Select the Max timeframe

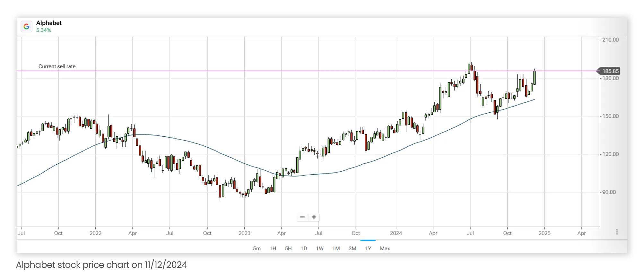[x=385, y=248]
